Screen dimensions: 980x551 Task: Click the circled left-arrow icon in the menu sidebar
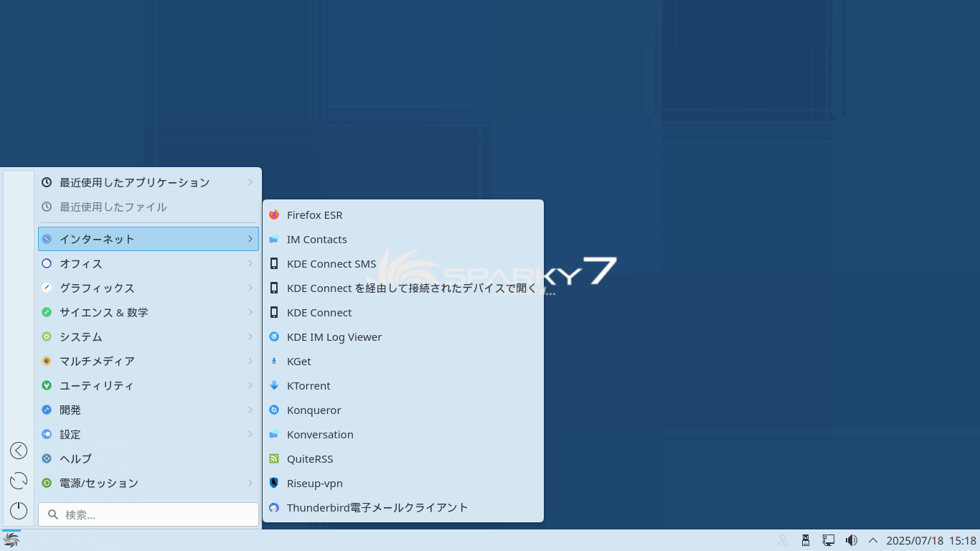pos(19,451)
